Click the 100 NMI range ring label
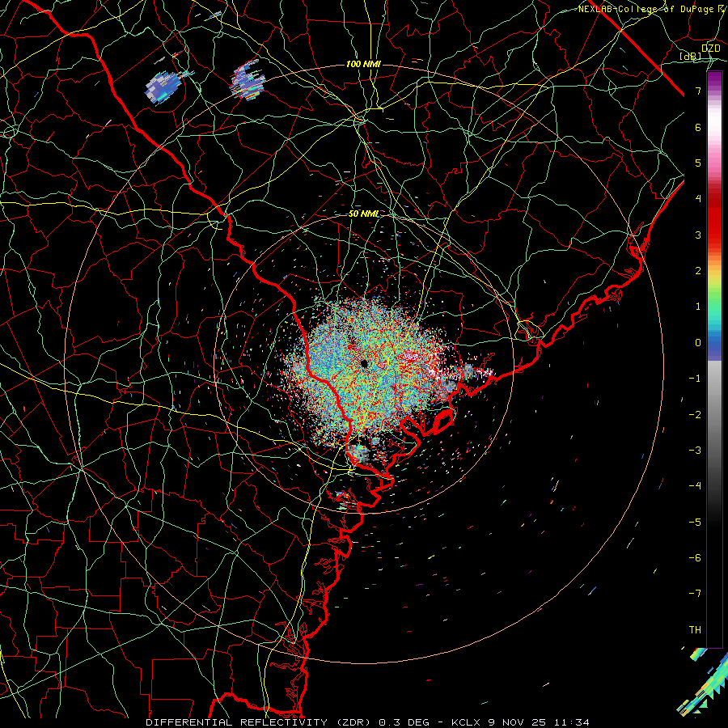The width and height of the screenshot is (728, 728). coord(363,64)
